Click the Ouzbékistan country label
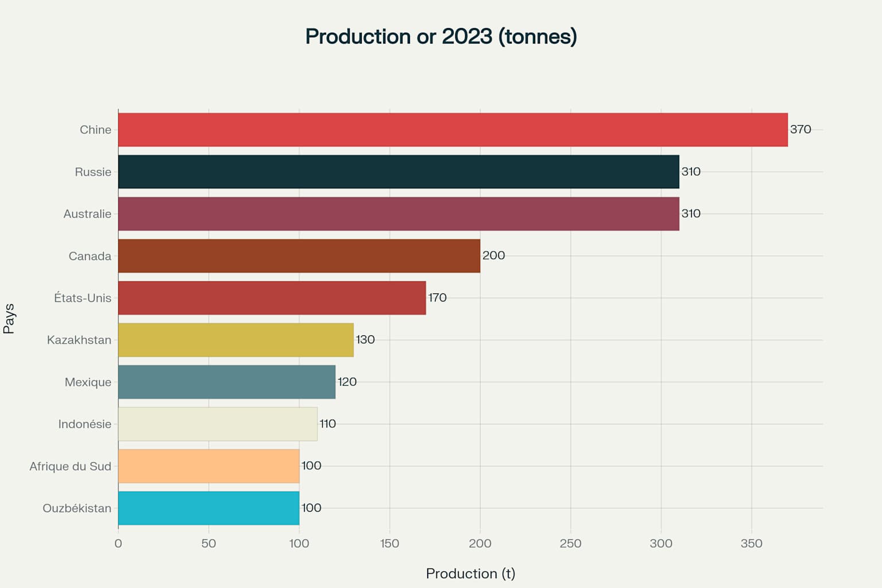Image resolution: width=882 pixels, height=588 pixels. [77, 508]
